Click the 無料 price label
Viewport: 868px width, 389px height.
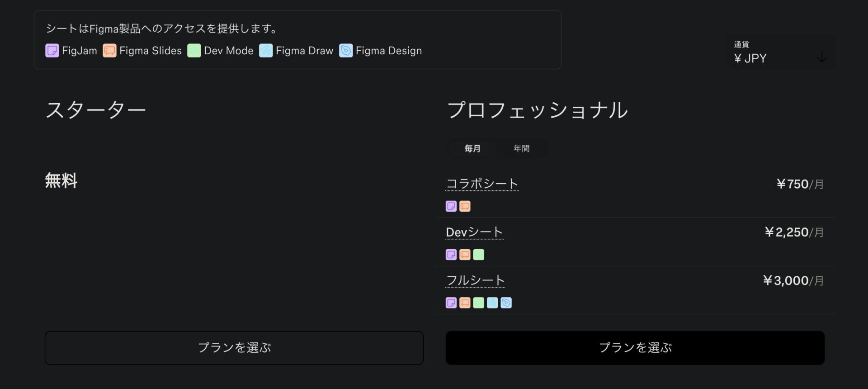pyautogui.click(x=61, y=181)
